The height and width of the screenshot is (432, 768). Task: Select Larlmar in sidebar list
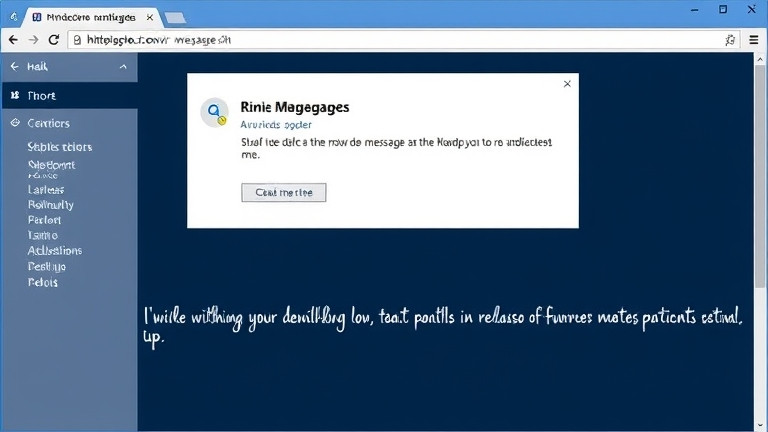(x=46, y=190)
